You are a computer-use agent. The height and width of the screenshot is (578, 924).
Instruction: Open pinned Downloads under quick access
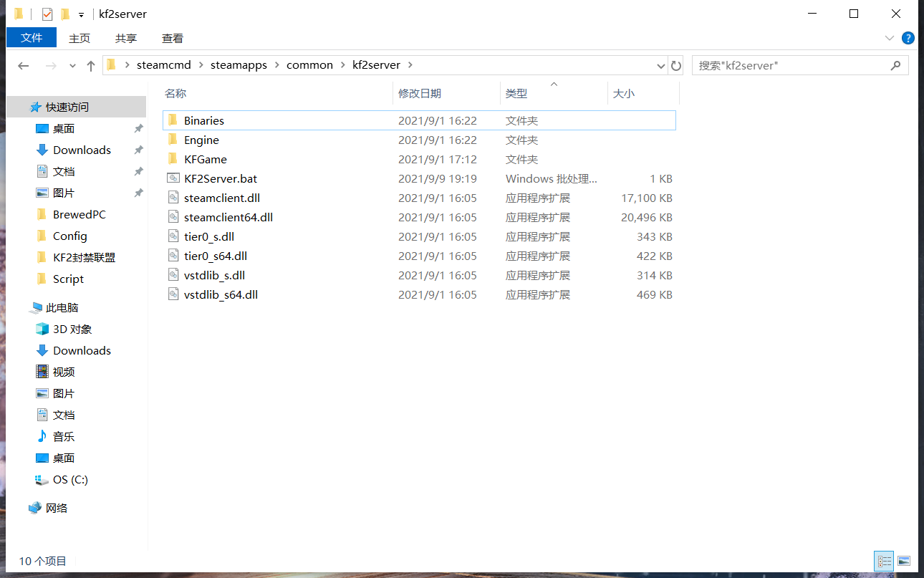(x=82, y=150)
